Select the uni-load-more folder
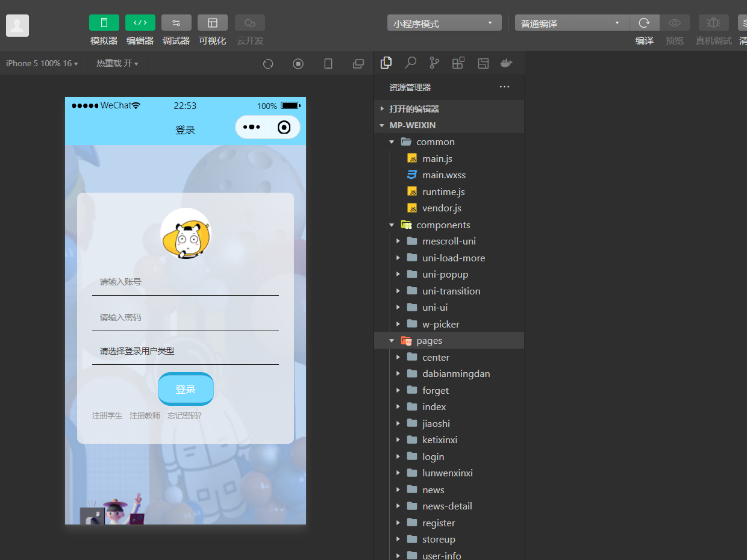The width and height of the screenshot is (747, 560). click(x=449, y=258)
